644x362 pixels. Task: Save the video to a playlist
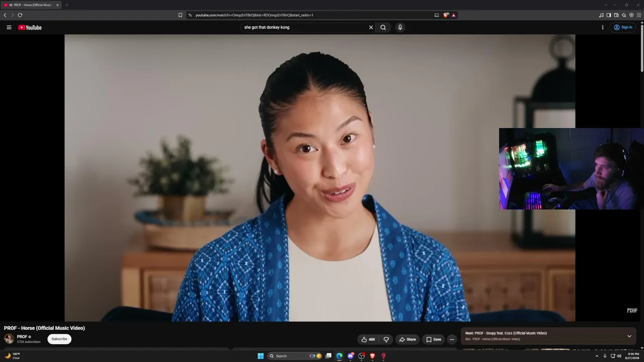tap(434, 339)
